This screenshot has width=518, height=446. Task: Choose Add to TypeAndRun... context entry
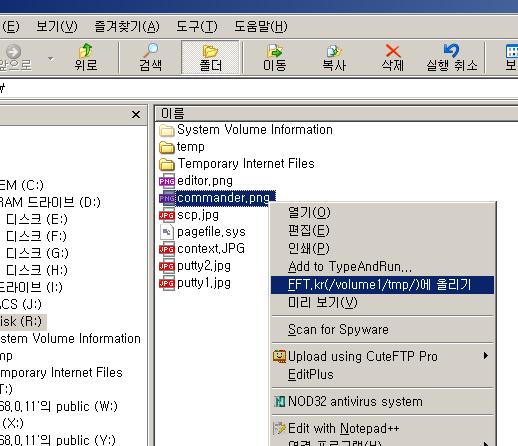pos(382,267)
